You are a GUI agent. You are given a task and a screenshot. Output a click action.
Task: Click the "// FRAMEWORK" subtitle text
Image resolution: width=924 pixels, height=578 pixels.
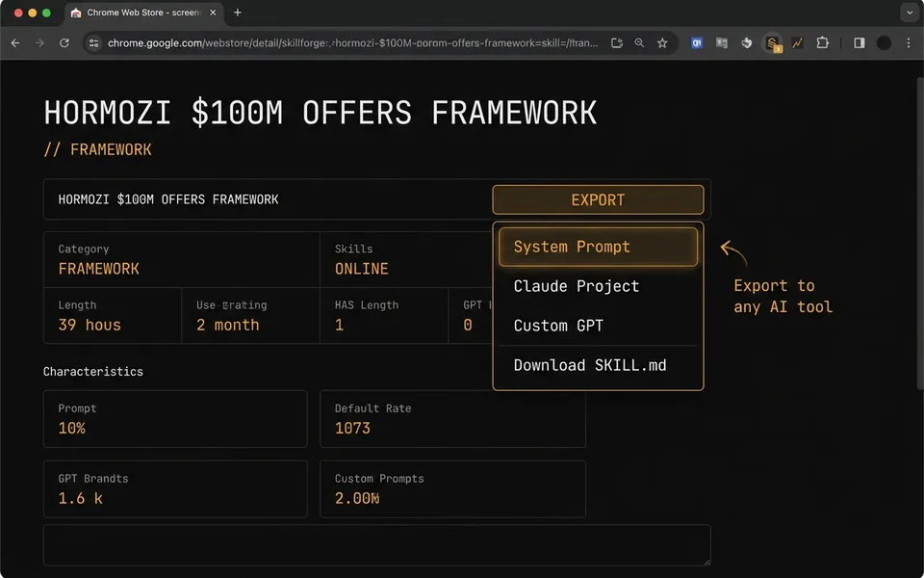tap(97, 149)
